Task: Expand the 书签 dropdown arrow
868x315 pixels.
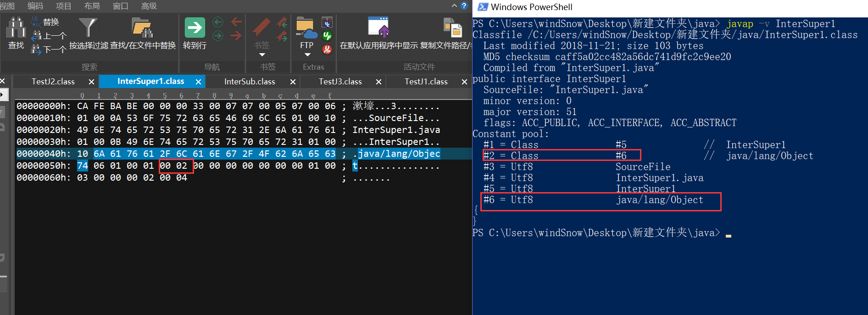Action: (262, 55)
